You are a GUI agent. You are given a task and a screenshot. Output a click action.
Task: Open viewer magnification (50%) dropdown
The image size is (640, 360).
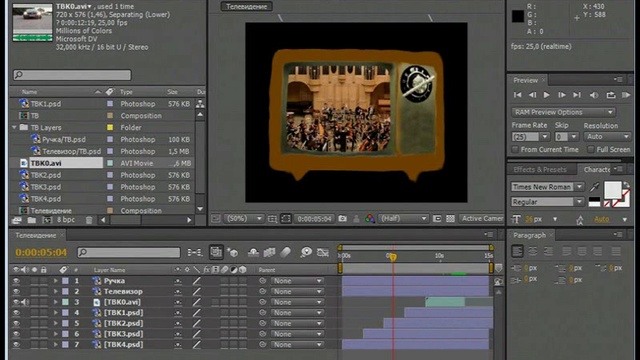coord(244,219)
